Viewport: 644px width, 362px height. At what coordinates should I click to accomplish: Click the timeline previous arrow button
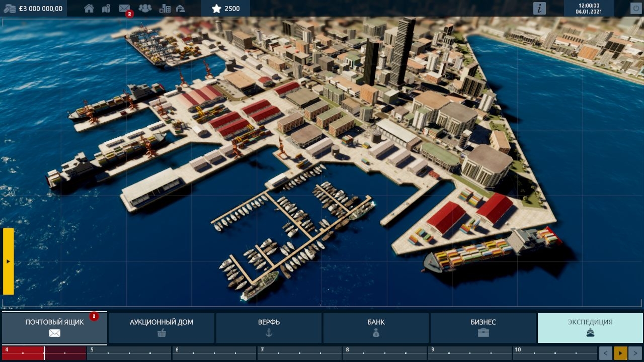pyautogui.click(x=605, y=353)
